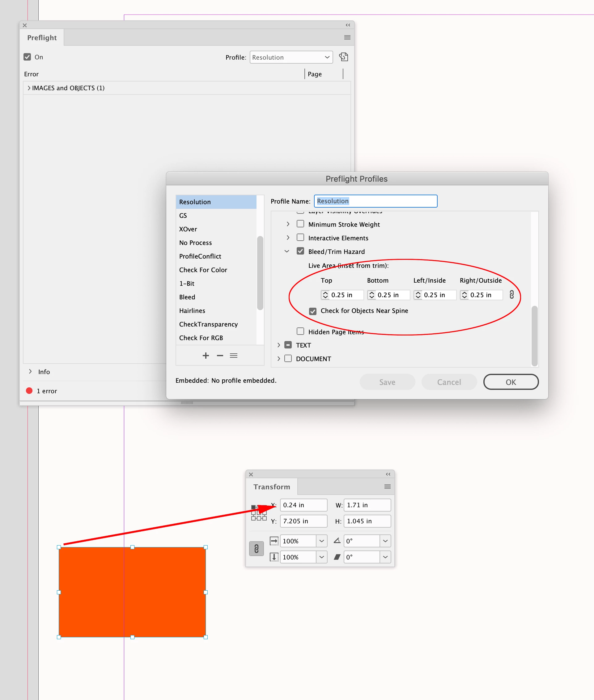
Task: Uncheck Check for Objects Near Spine
Action: click(313, 311)
